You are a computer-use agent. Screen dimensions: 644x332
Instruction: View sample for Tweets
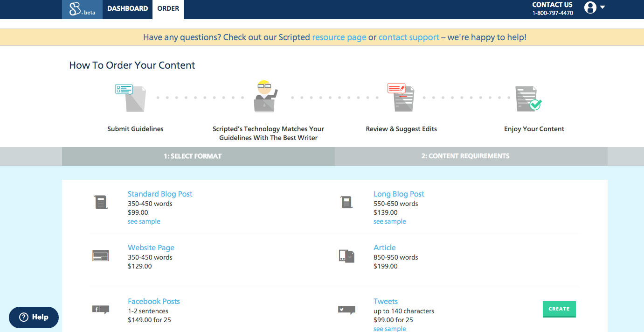(x=390, y=329)
